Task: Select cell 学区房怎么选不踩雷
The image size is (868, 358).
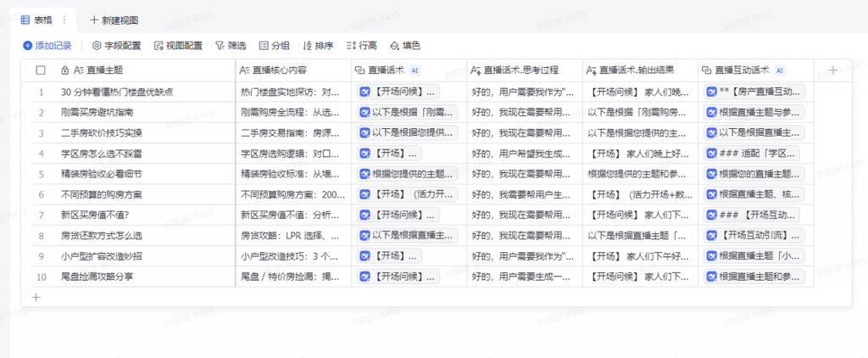Action: click(147, 154)
